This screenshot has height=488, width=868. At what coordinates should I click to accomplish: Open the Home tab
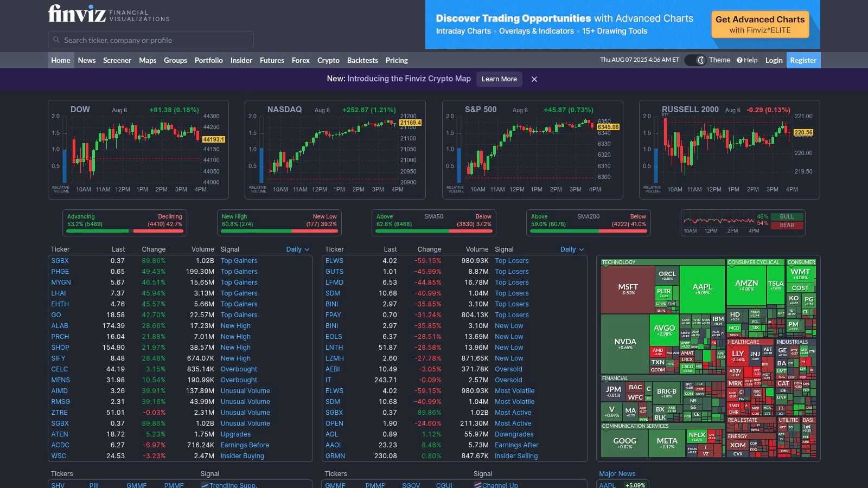tap(61, 60)
